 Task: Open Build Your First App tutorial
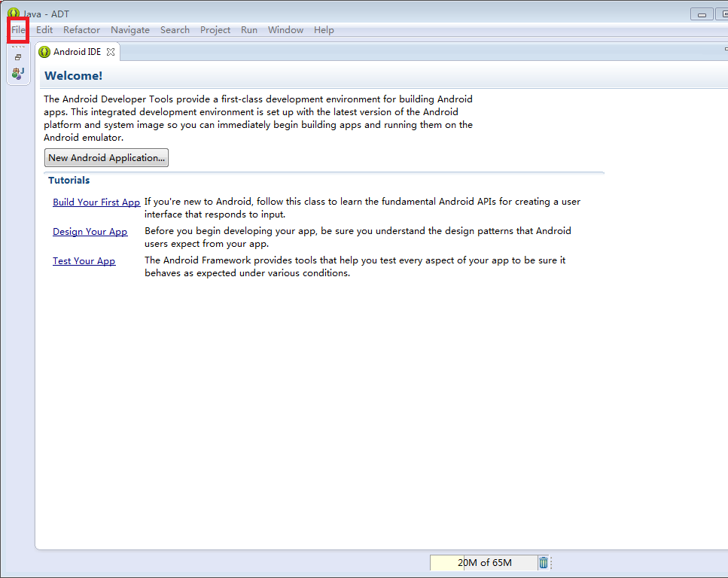pos(96,202)
